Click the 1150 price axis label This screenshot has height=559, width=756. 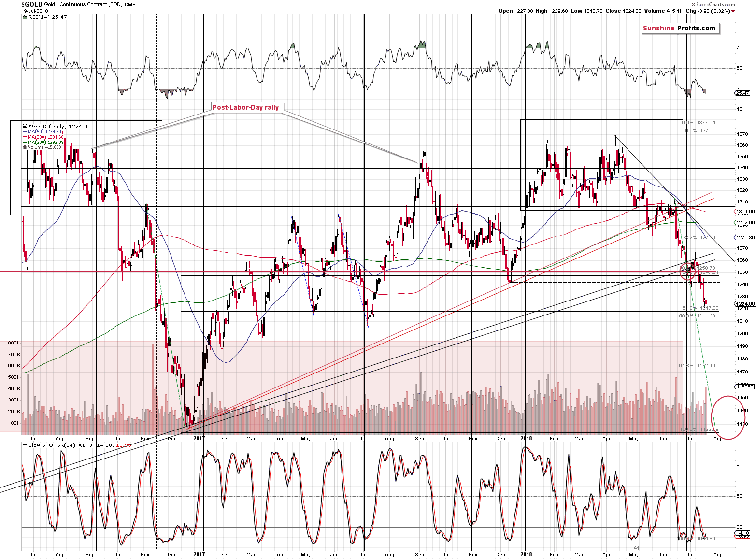point(743,398)
